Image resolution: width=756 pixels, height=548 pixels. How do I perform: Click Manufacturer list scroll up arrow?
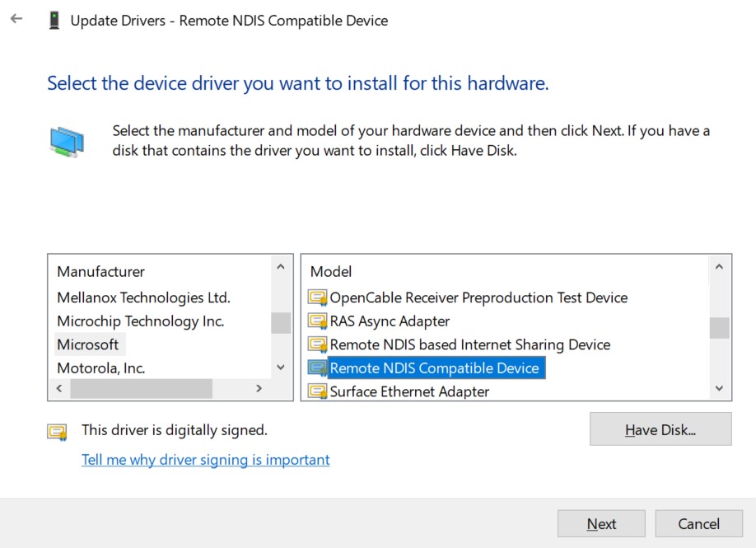[281, 267]
